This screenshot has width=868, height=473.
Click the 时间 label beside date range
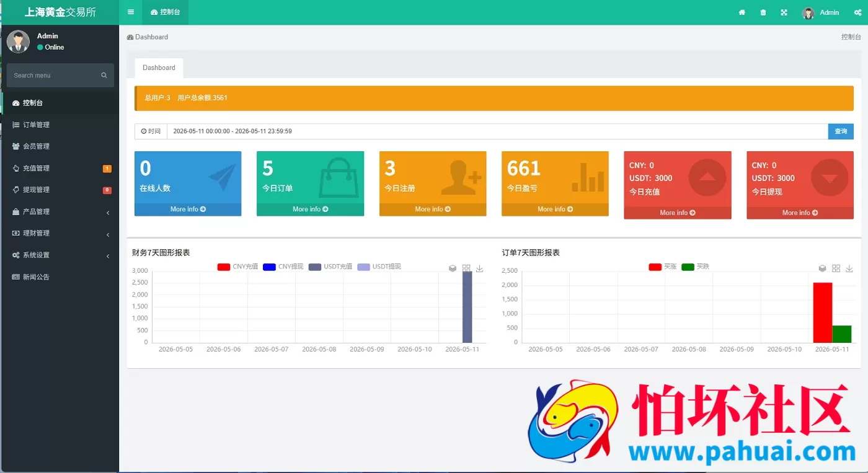pyautogui.click(x=151, y=131)
